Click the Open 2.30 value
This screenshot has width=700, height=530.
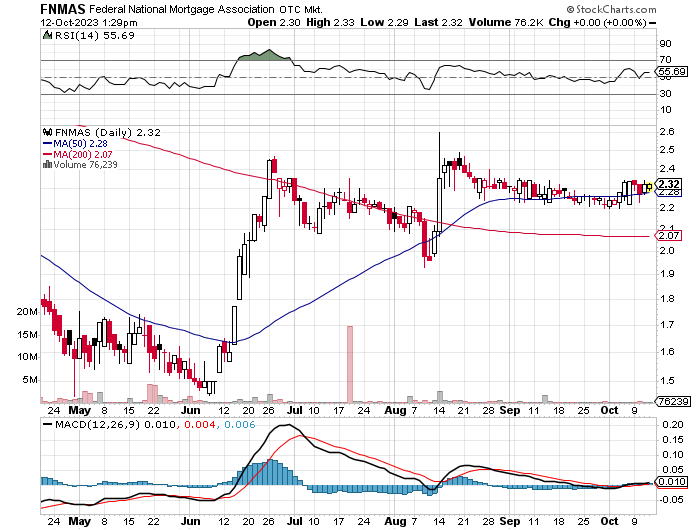(274, 22)
